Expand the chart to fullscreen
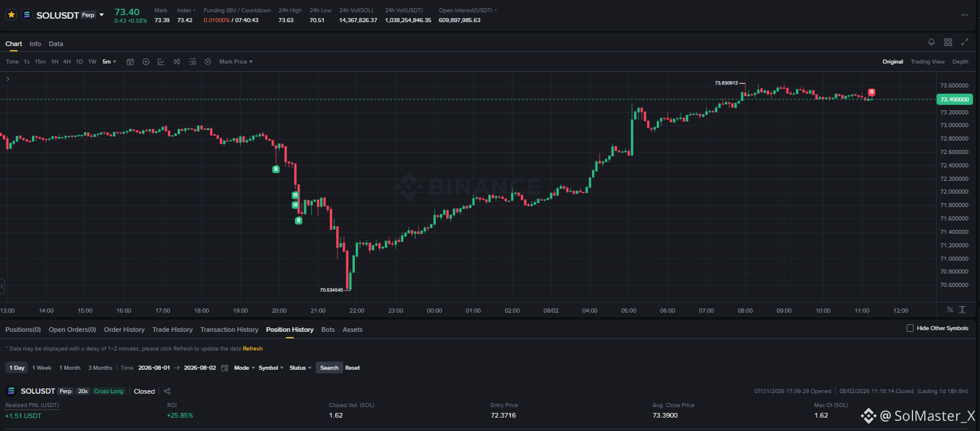Screen dimensions: 980x431 (x=964, y=42)
